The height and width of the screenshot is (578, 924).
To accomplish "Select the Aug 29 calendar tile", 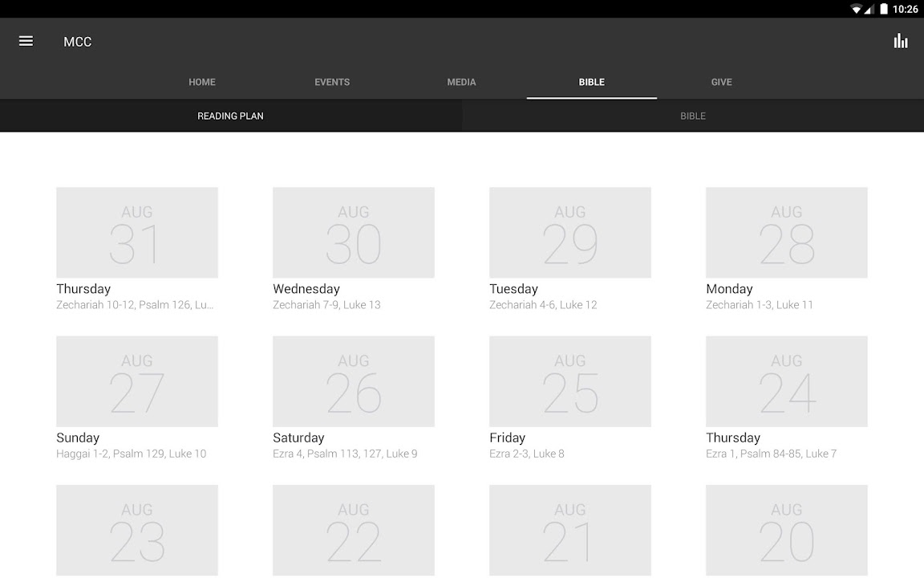I will (x=570, y=233).
